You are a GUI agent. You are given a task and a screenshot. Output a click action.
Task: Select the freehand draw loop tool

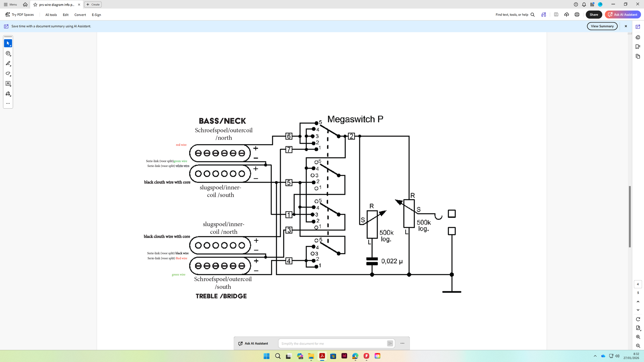click(8, 73)
